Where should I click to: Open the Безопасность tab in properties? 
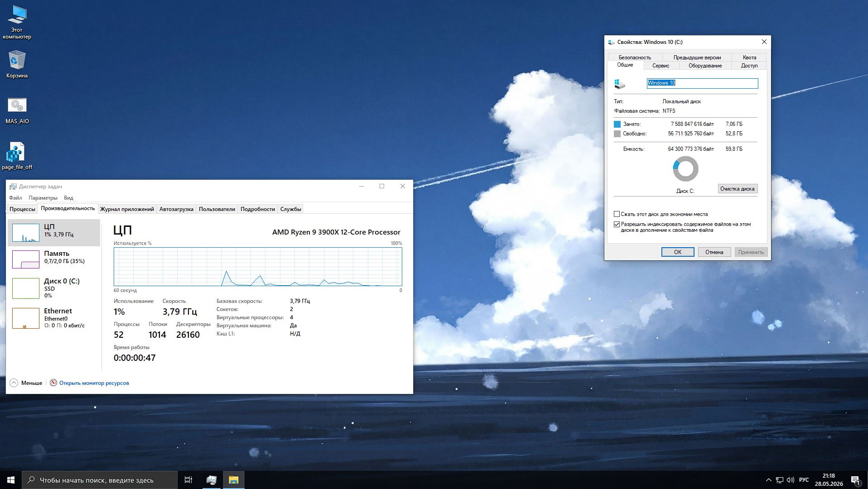(635, 58)
